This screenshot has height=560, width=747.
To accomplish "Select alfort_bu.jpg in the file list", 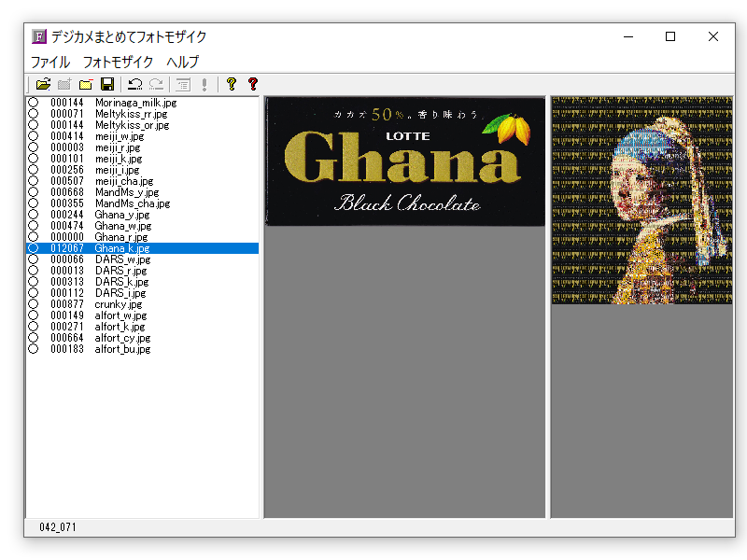I will (122, 349).
